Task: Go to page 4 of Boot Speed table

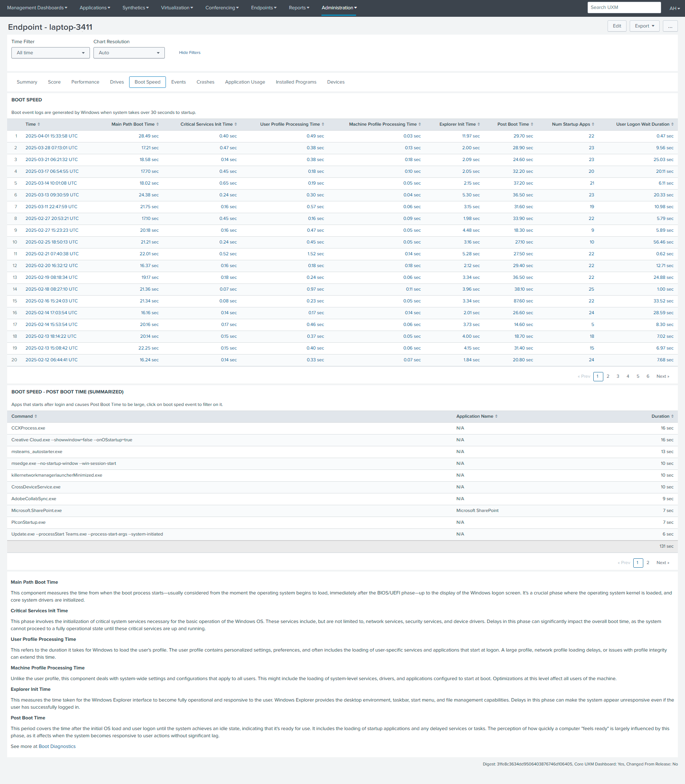Action: point(628,376)
